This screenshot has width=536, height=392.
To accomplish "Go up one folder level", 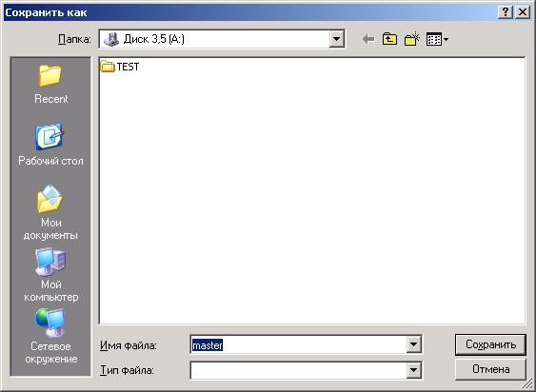I will [x=389, y=39].
